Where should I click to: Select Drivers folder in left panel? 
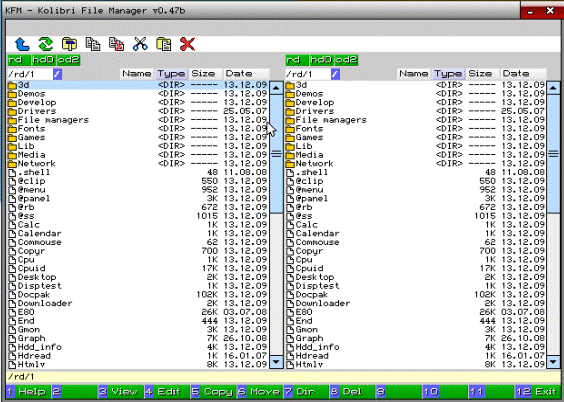tap(138, 111)
